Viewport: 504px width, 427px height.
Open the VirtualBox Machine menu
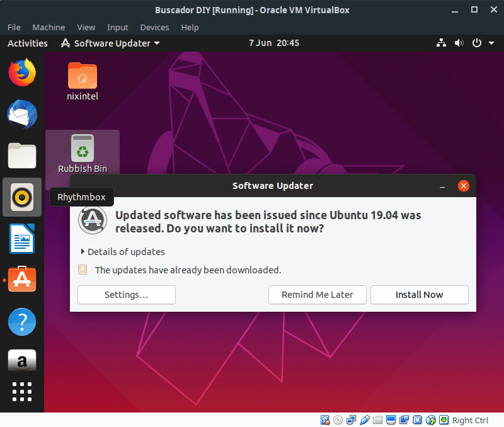coord(49,28)
